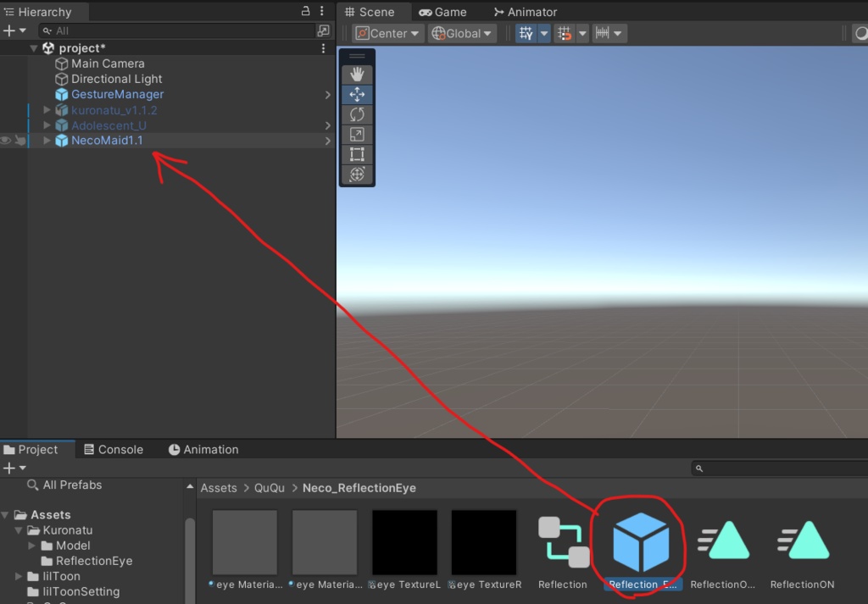
Task: Open snap increment dropdown arrow
Action: [x=618, y=33]
